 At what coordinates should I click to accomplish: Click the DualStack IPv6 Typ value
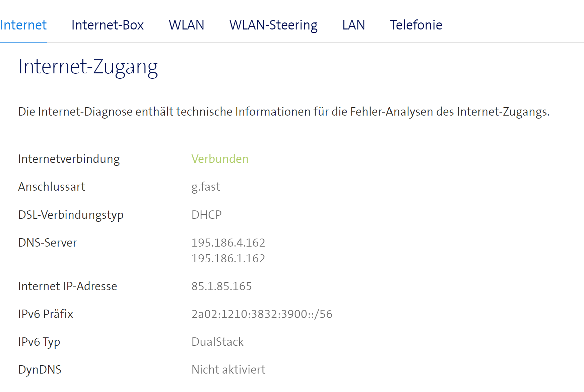point(217,342)
